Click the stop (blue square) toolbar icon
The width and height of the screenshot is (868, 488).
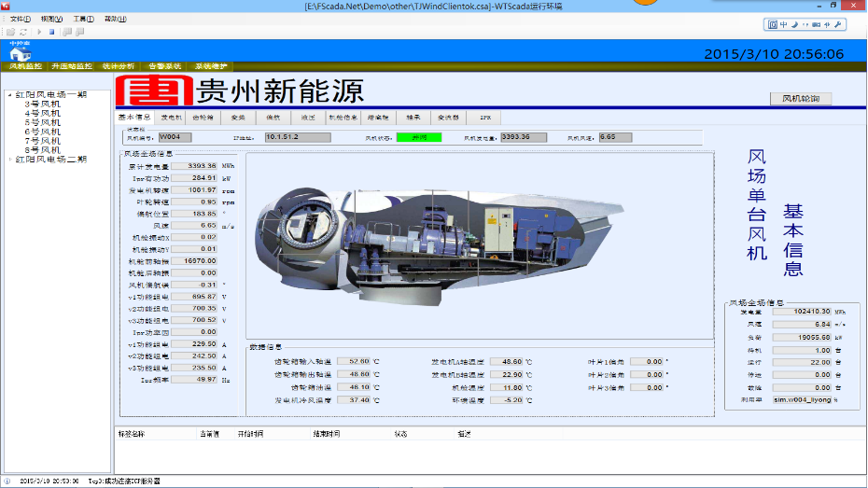(51, 32)
